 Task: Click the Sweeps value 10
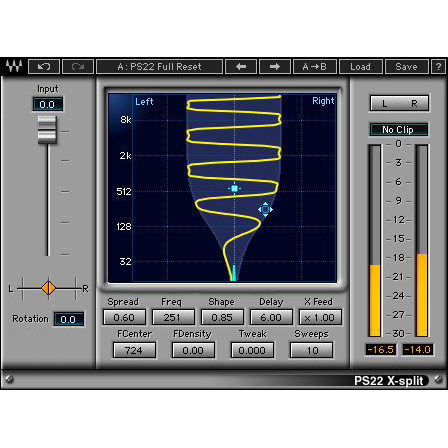[x=311, y=350]
